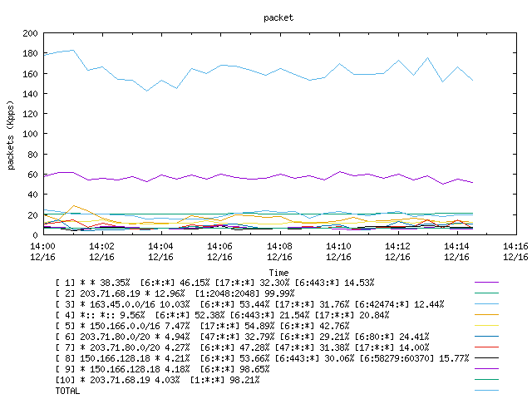Click y-axis tick value 140
This screenshot has width=532, height=399.
pyautogui.click(x=30, y=94)
